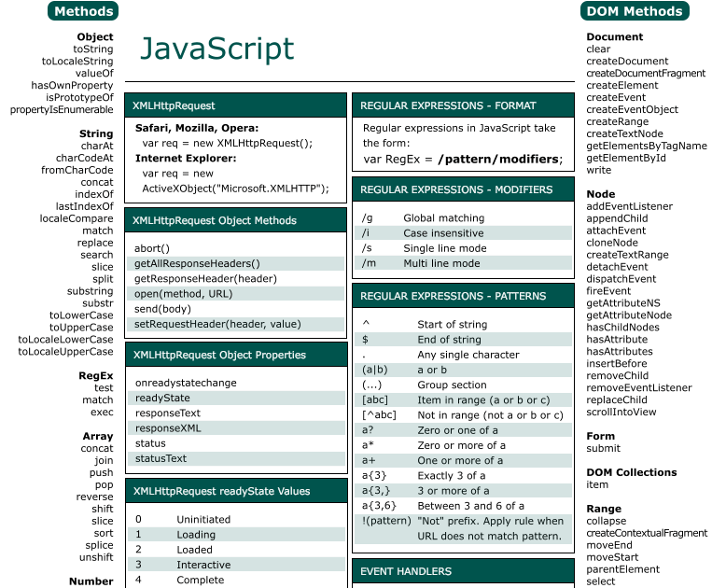Image resolution: width=712 pixels, height=588 pixels.
Task: Click the XMLHttpRequest Object Methods header
Action: pyautogui.click(x=236, y=220)
